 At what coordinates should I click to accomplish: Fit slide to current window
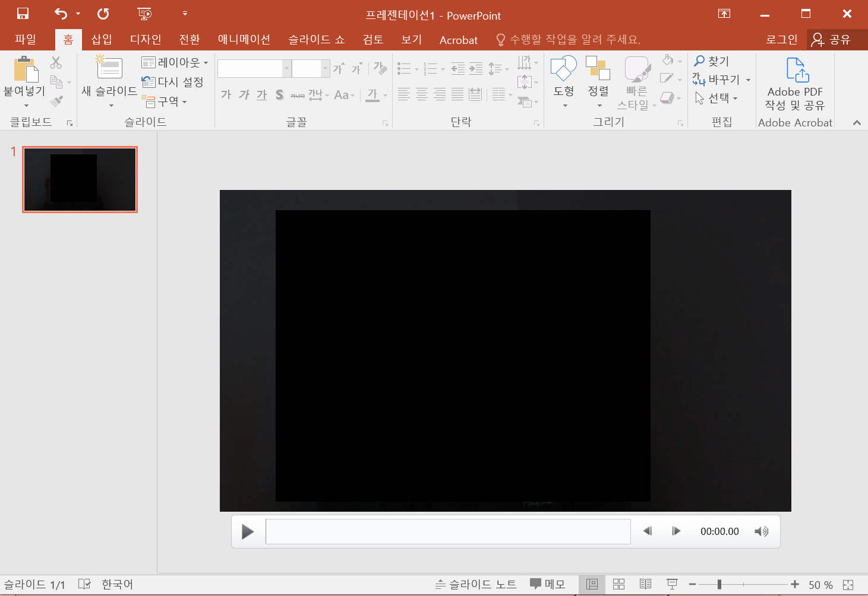point(848,585)
